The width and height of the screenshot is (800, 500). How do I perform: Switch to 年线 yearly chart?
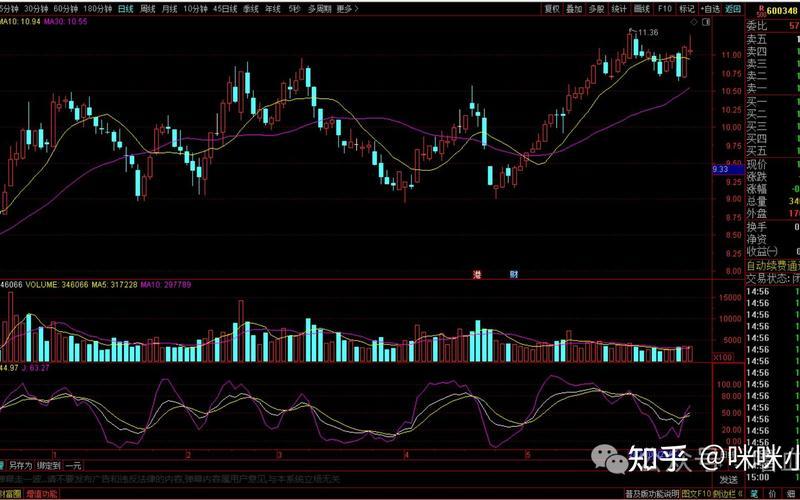273,9
